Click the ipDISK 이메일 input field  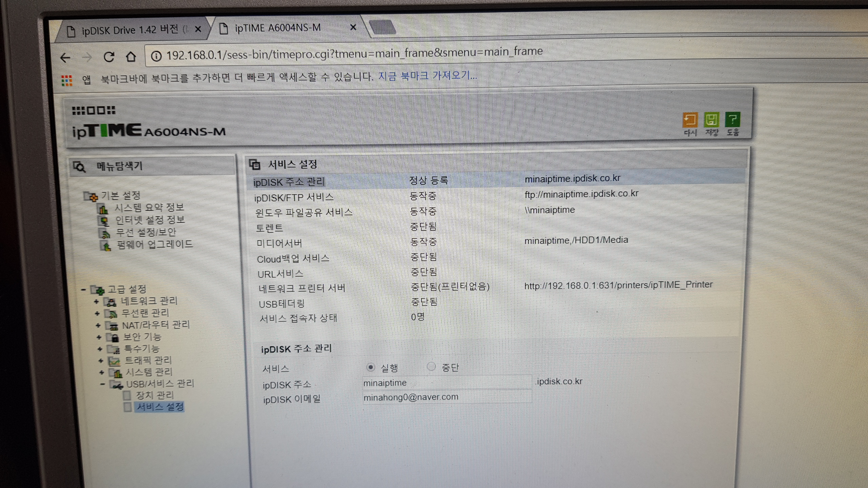447,397
